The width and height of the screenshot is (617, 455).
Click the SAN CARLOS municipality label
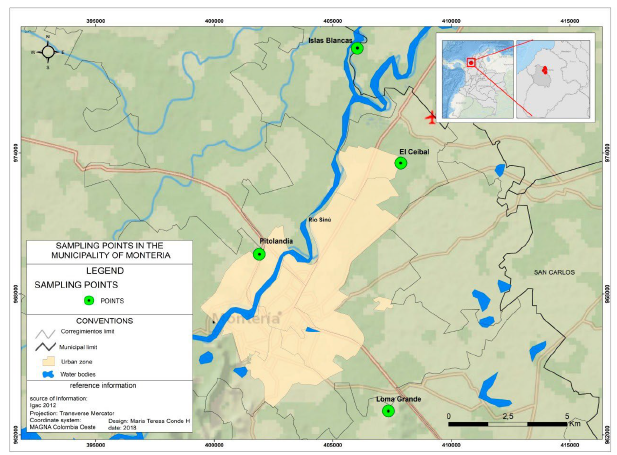click(x=554, y=272)
